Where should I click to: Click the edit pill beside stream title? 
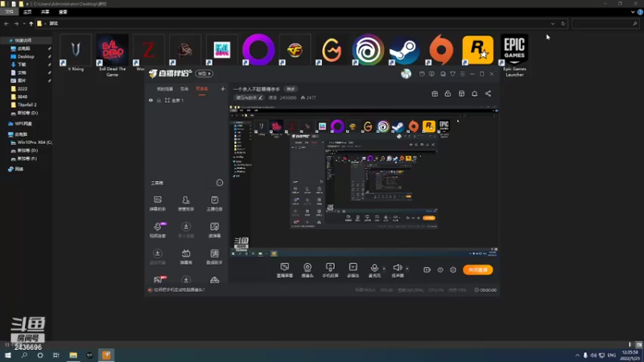(x=291, y=89)
